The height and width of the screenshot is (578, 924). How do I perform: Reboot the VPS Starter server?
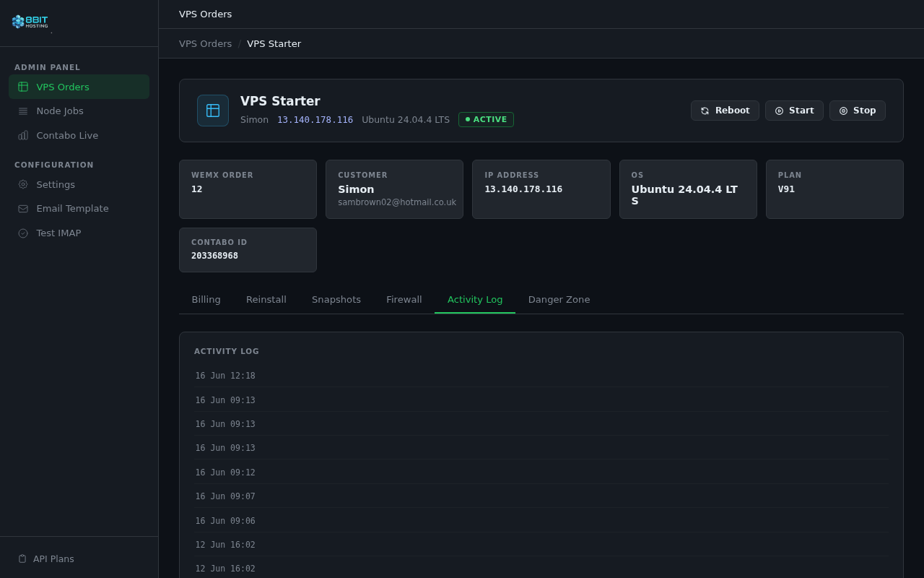(x=725, y=111)
